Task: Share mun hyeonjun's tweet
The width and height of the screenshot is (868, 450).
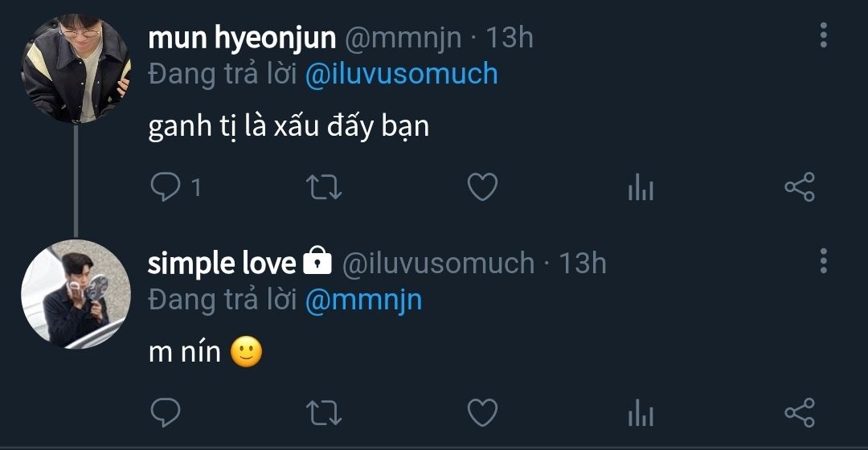Action: tap(799, 187)
